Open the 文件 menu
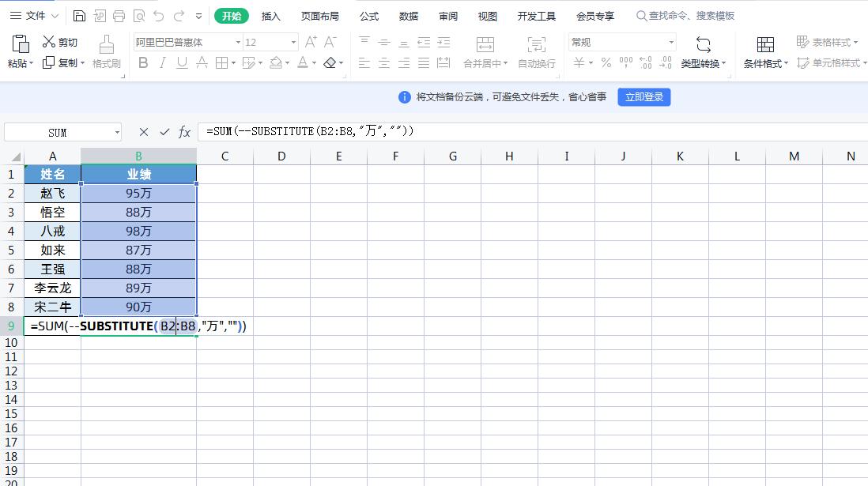Viewport: 868px width, 486px height. click(34, 16)
